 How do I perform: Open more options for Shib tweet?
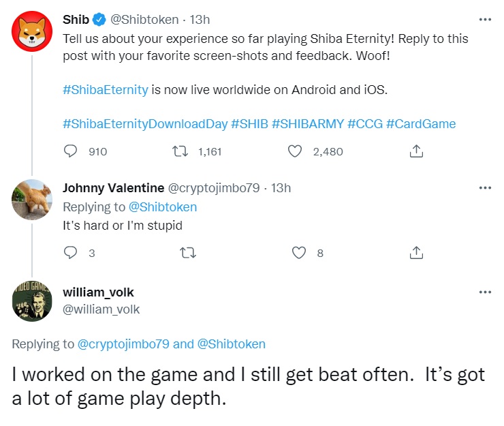click(484, 19)
